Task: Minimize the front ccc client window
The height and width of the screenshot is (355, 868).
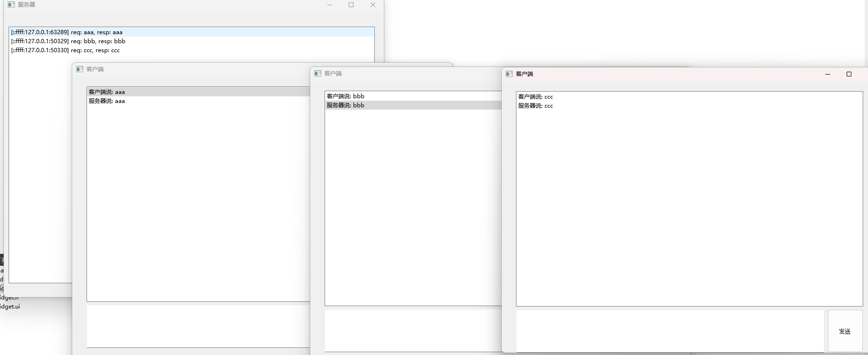Action: pyautogui.click(x=828, y=74)
